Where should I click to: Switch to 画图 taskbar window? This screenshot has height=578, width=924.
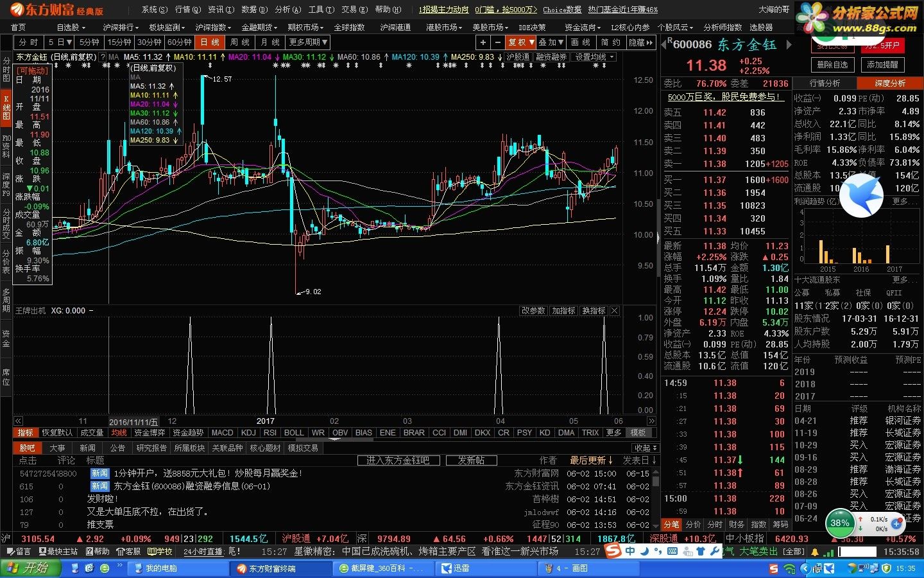tap(589, 568)
